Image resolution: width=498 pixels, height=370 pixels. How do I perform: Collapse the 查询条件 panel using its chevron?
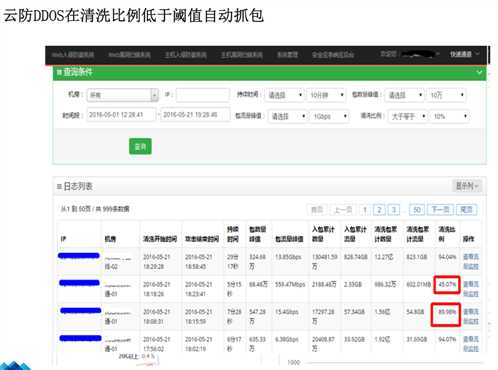point(479,72)
